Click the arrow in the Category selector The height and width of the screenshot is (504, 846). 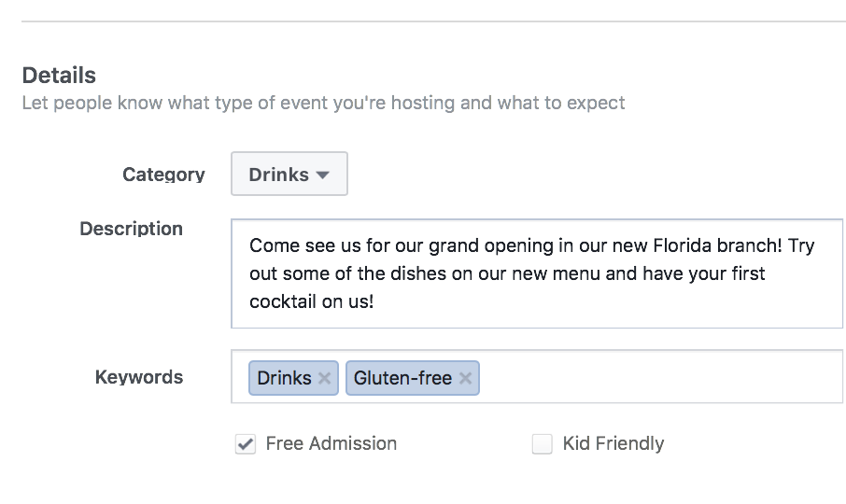pyautogui.click(x=322, y=175)
